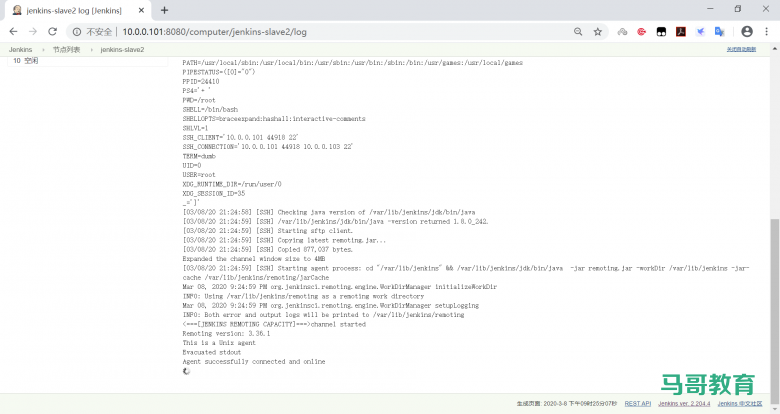Open the blue bird extension icon
Image resolution: width=780 pixels, height=414 pixels.
[x=700, y=31]
